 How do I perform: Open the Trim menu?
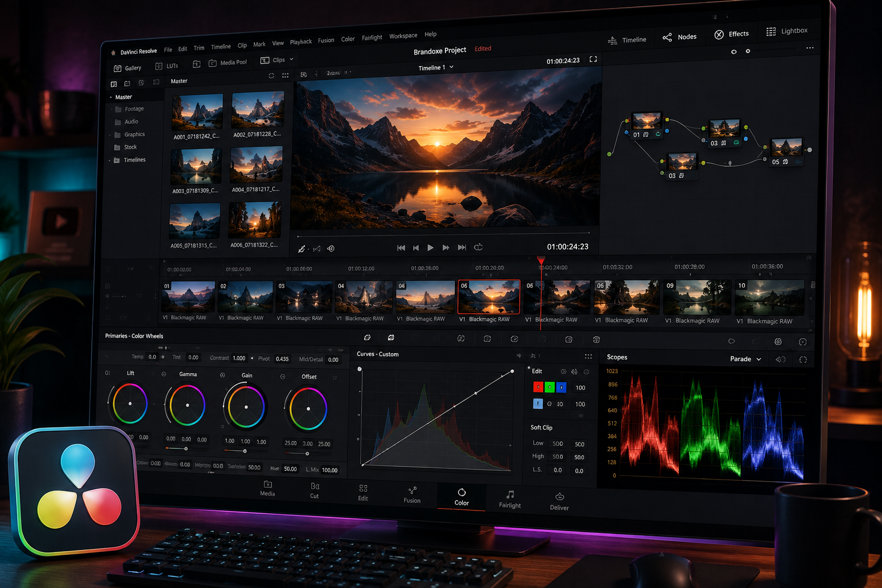tap(199, 48)
